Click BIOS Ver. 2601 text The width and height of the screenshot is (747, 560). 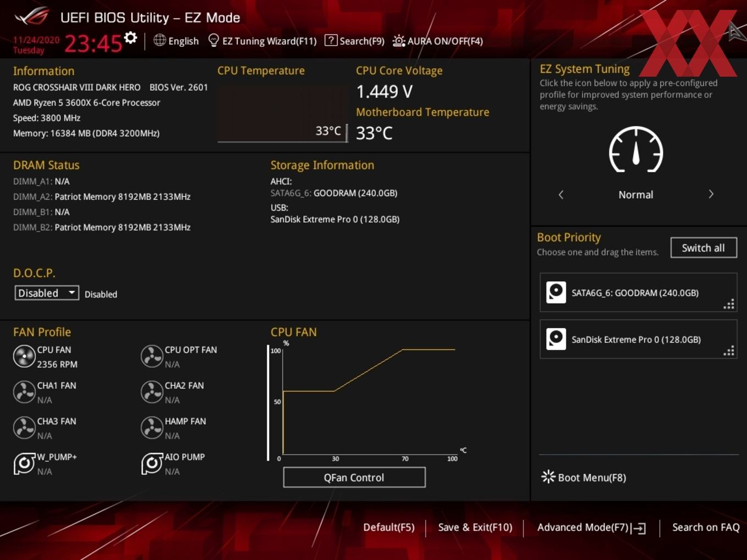179,87
